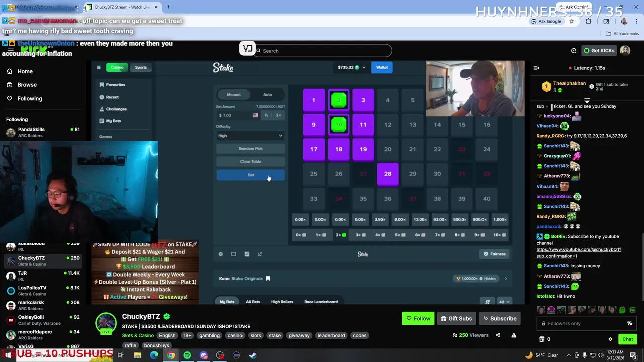Open the chat shop icon

(542, 339)
